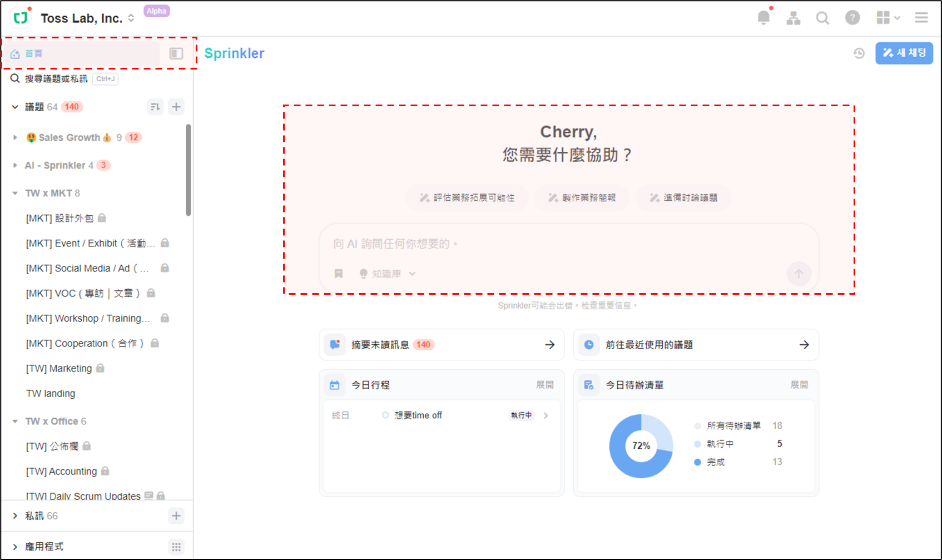Open [TW] Marketing topic
Screen dimensions: 942x560
point(65,368)
